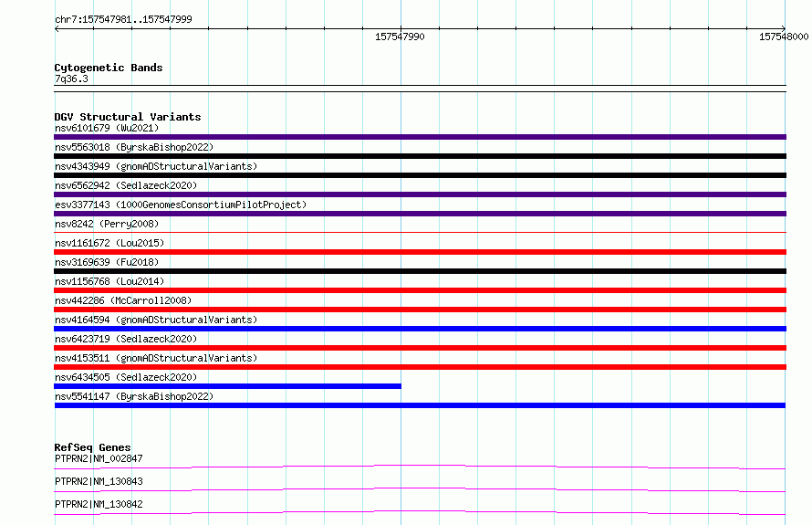Click the chr7:157547981..157547999 coordinate label
Screen dimensions: 812x525
(x=123, y=20)
